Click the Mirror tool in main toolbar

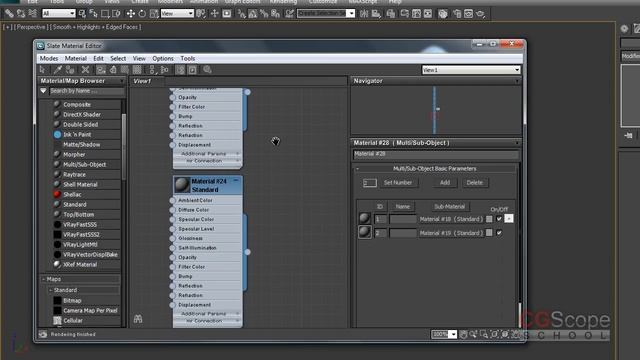pyautogui.click(x=364, y=13)
